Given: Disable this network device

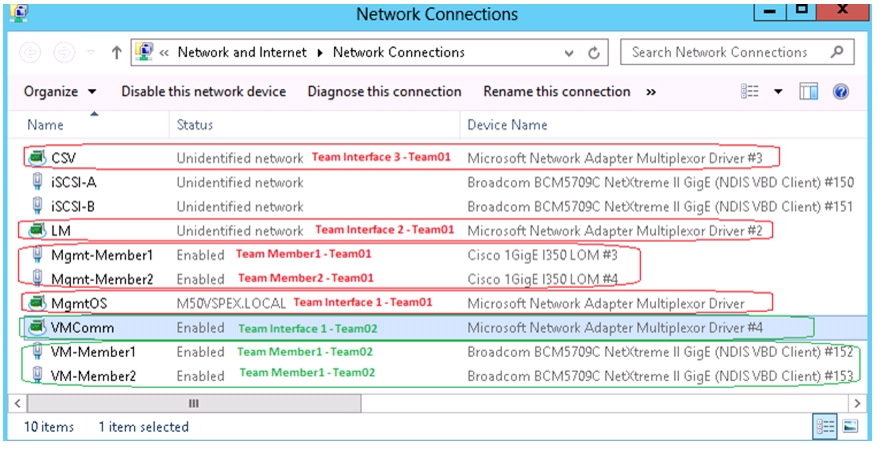Looking at the screenshot, I should tap(204, 91).
